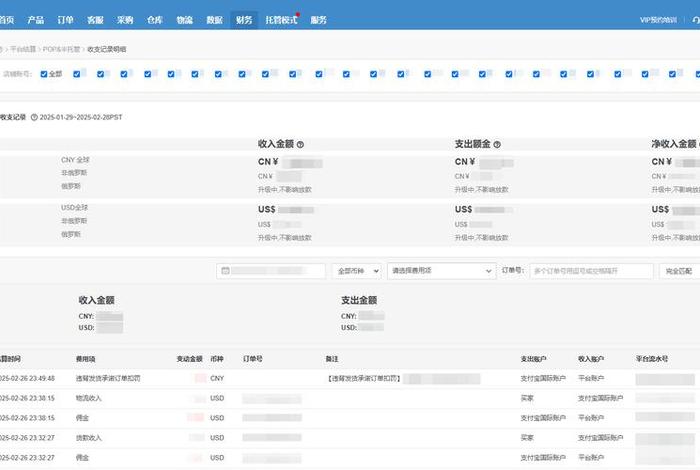The width and height of the screenshot is (700, 470).
Task: Click 收支记录明细 breadcrumb text
Action: tap(107, 49)
